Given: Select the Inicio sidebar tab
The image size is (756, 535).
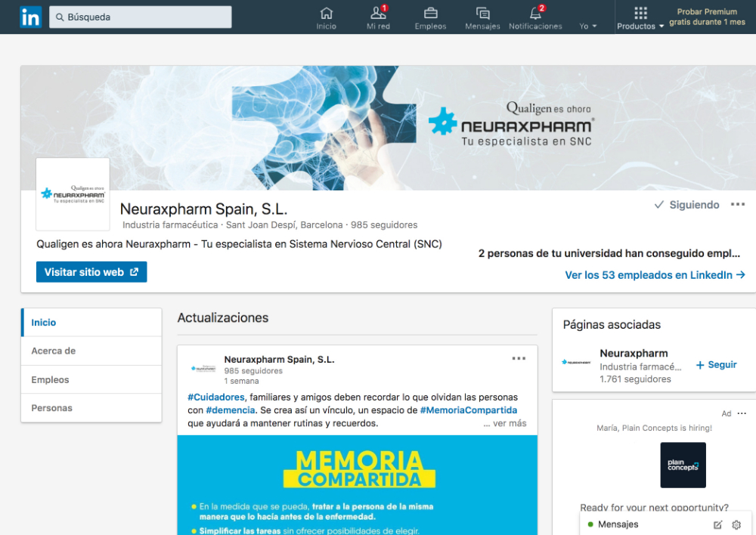Looking at the screenshot, I should (91, 323).
